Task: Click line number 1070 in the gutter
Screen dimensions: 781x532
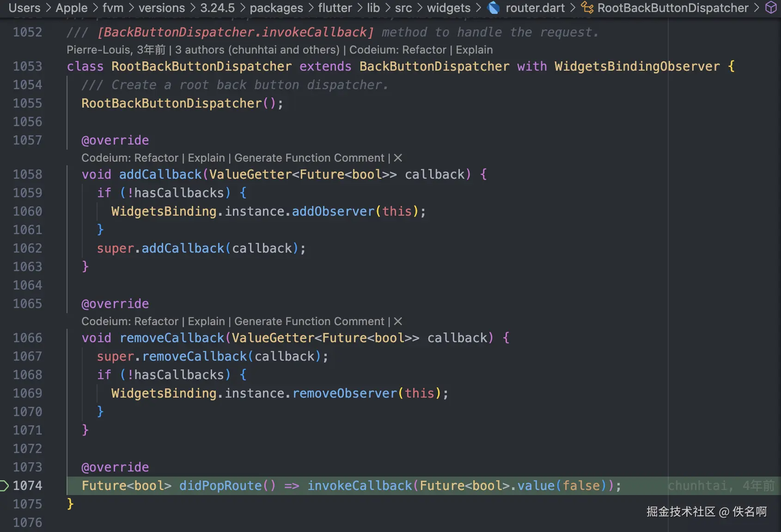Action: (27, 412)
